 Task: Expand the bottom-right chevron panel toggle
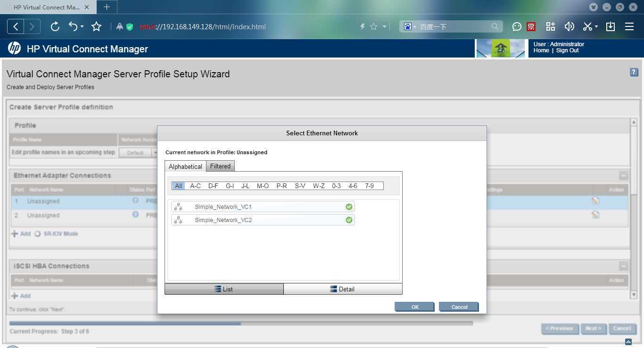pyautogui.click(x=628, y=342)
